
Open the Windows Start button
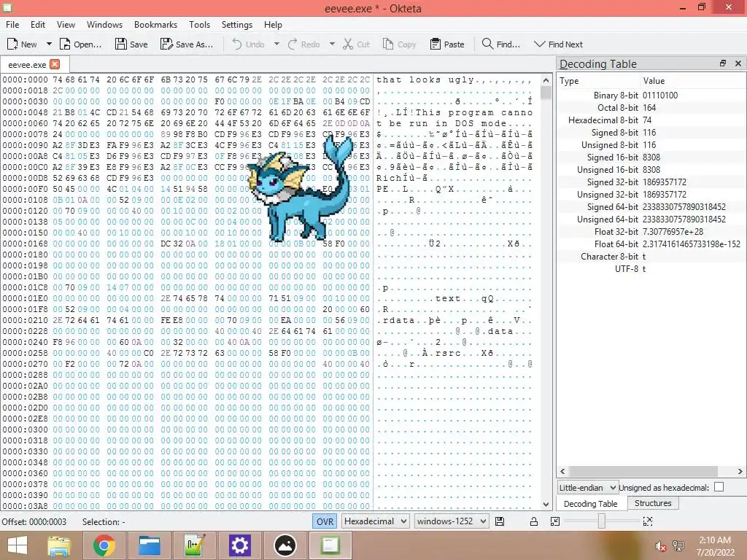pyautogui.click(x=18, y=545)
